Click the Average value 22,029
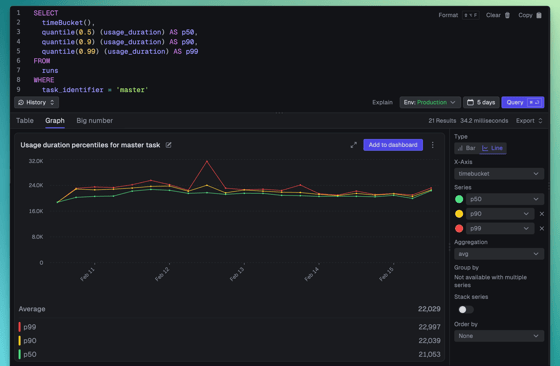This screenshot has height=366, width=560. [x=429, y=309]
